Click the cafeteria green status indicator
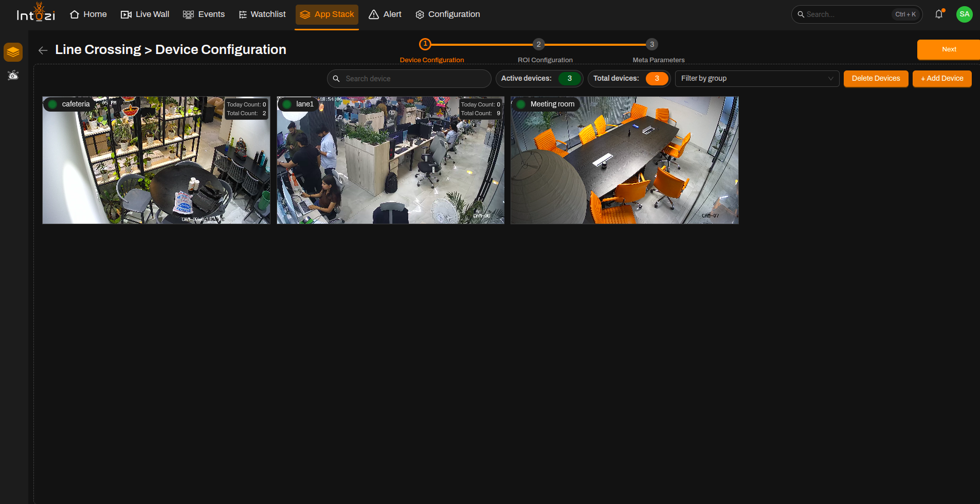This screenshot has width=980, height=504. (52, 104)
